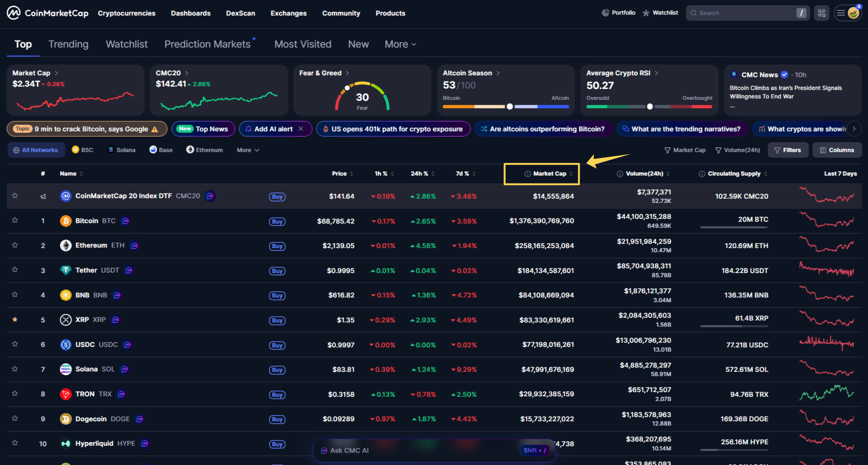The height and width of the screenshot is (465, 868).
Task: Open the Watchlist from the top bar
Action: pyautogui.click(x=660, y=13)
